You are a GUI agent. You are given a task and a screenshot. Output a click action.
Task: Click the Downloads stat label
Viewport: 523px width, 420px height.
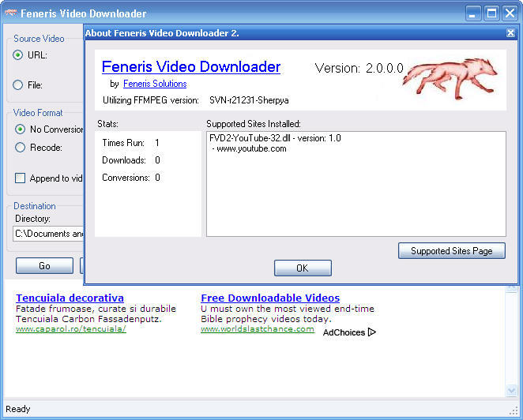[124, 160]
